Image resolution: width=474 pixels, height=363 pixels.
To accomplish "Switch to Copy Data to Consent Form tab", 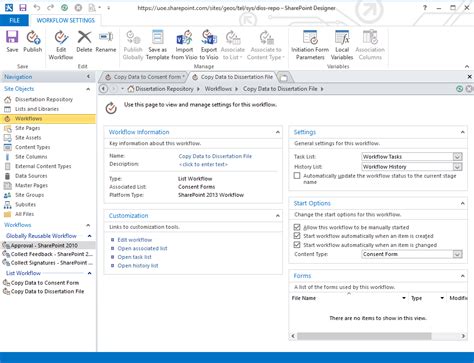I will (146, 77).
